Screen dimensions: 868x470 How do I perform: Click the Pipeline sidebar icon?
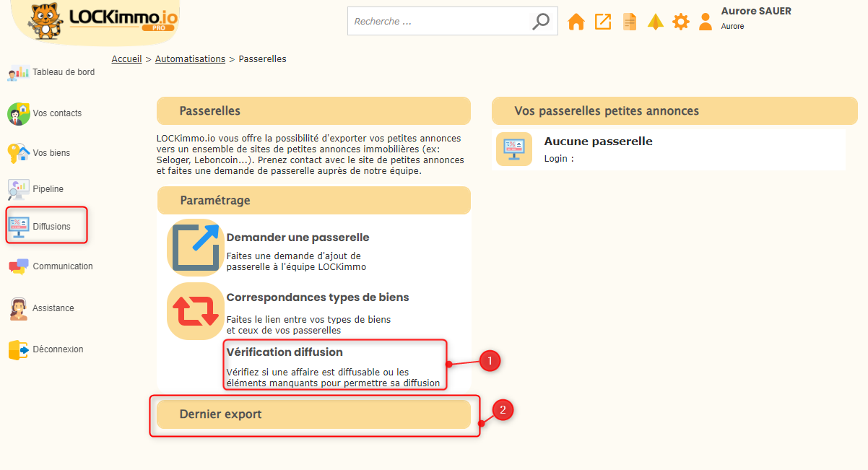[19, 189]
